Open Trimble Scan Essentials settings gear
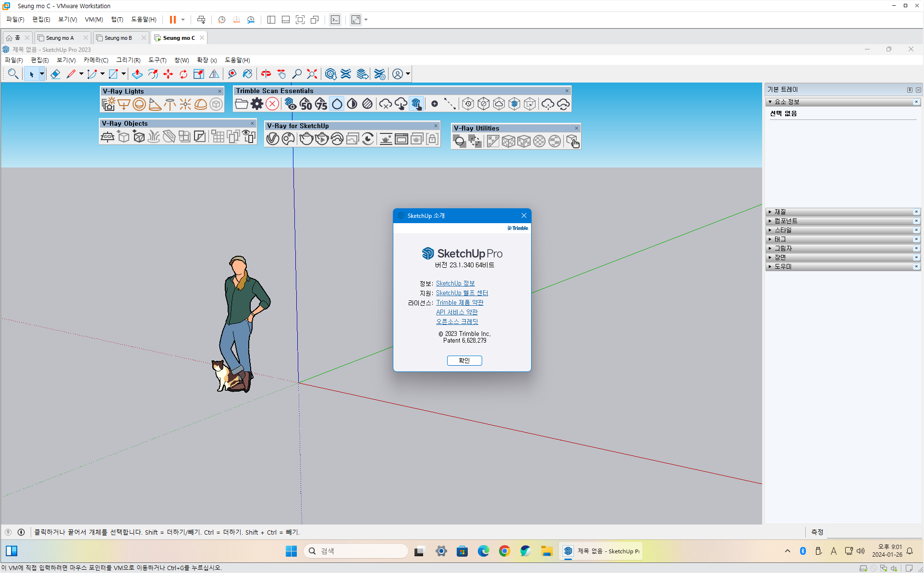Image resolution: width=924 pixels, height=573 pixels. 257,104
